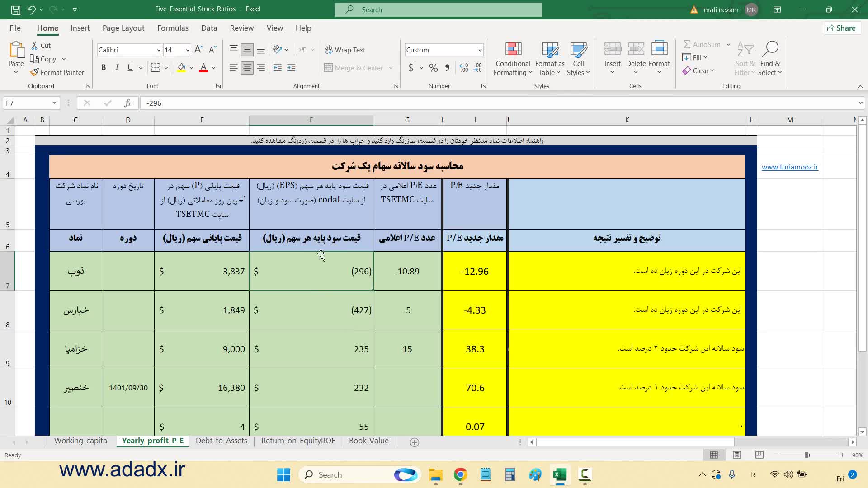
Task: Click the Share button
Action: click(x=841, y=28)
